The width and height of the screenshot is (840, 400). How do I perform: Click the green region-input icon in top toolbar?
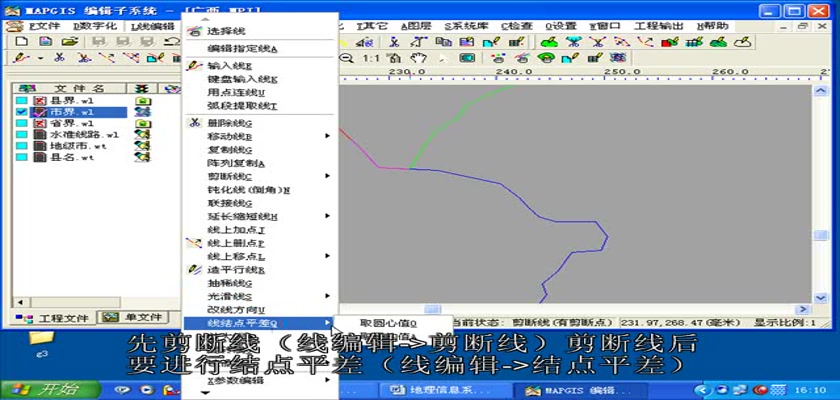click(x=549, y=42)
